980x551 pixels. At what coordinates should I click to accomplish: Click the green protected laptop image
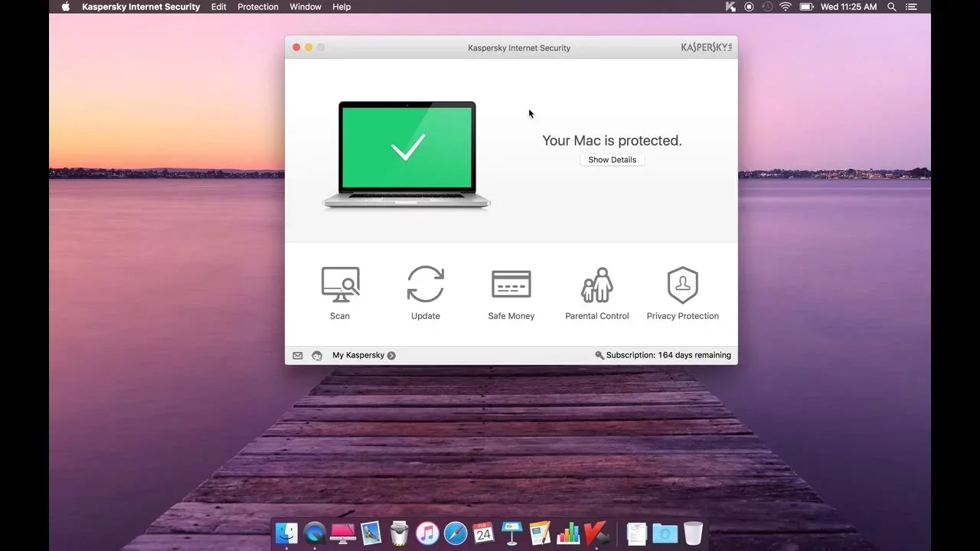407,155
